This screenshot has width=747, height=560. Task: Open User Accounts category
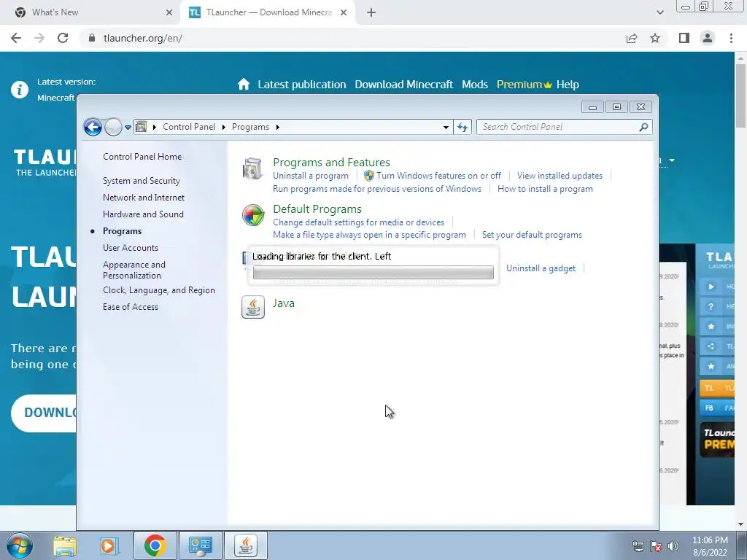tap(131, 248)
